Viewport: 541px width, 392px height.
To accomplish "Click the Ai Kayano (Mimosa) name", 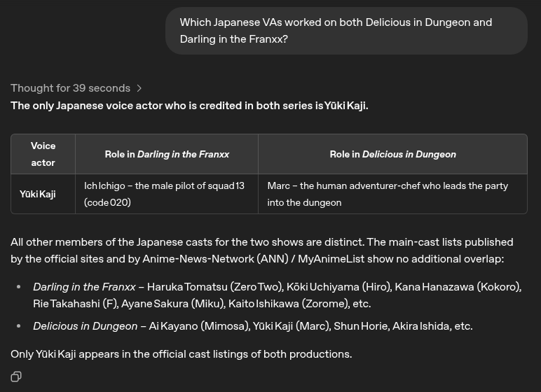I will (200, 325).
